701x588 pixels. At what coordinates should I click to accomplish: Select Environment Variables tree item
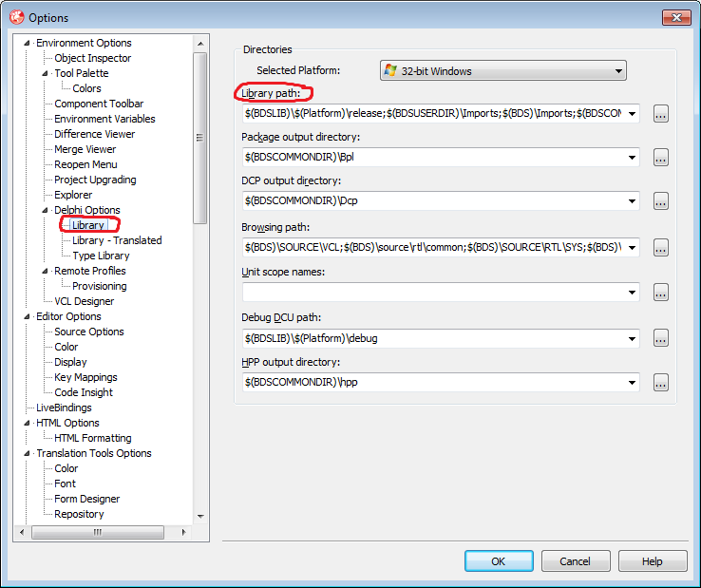pos(104,119)
